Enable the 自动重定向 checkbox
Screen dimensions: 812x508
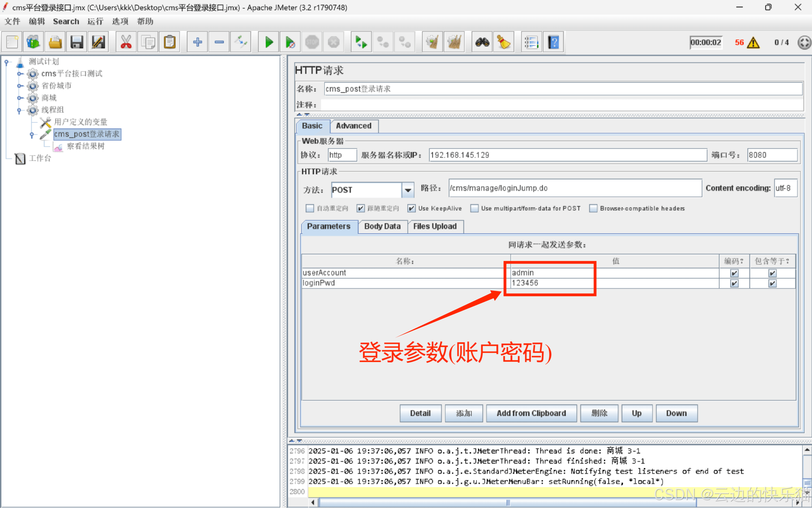(310, 208)
